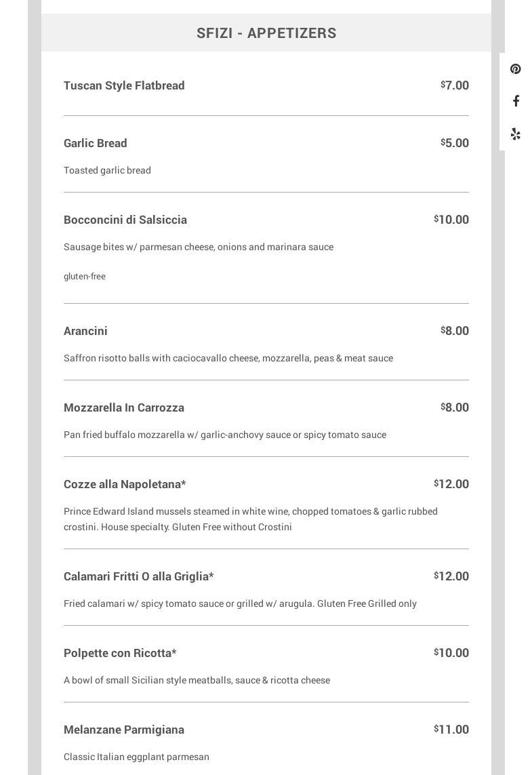Image resolution: width=532 pixels, height=775 pixels.
Task: Click the Toasted garlic bread description
Action: (107, 170)
